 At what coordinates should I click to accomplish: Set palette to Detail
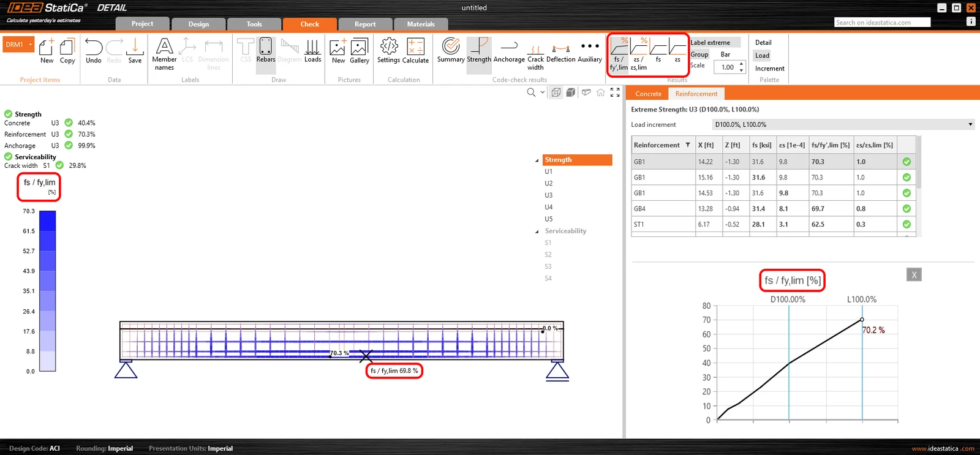(763, 42)
